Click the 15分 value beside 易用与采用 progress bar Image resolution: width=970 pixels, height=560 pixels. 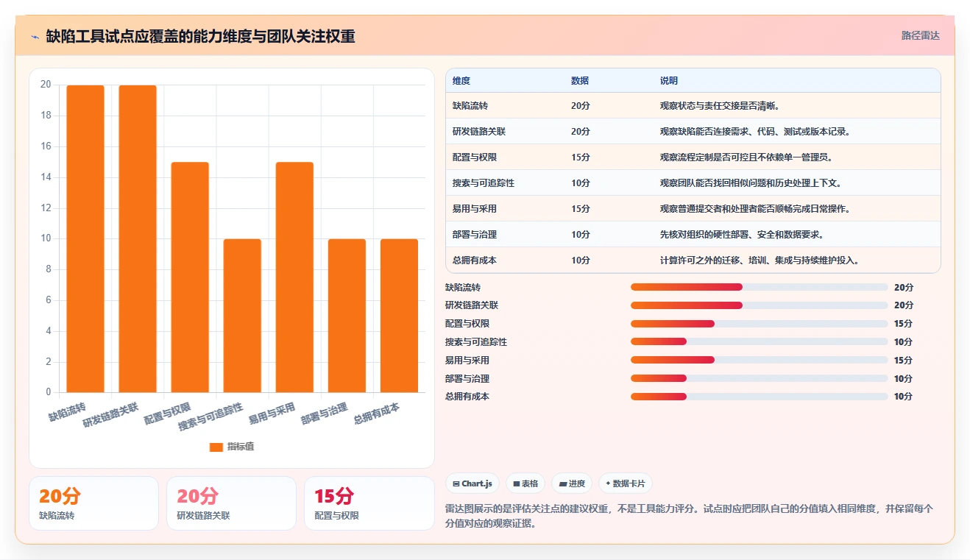pyautogui.click(x=903, y=360)
